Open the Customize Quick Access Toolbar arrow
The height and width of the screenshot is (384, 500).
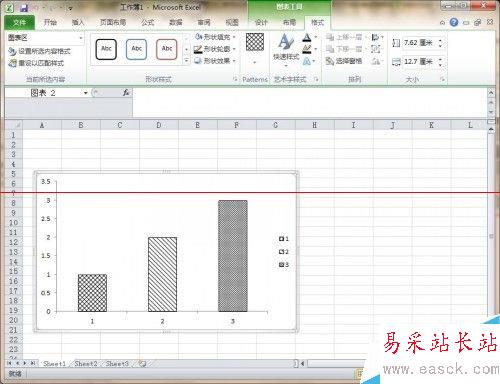click(x=70, y=8)
